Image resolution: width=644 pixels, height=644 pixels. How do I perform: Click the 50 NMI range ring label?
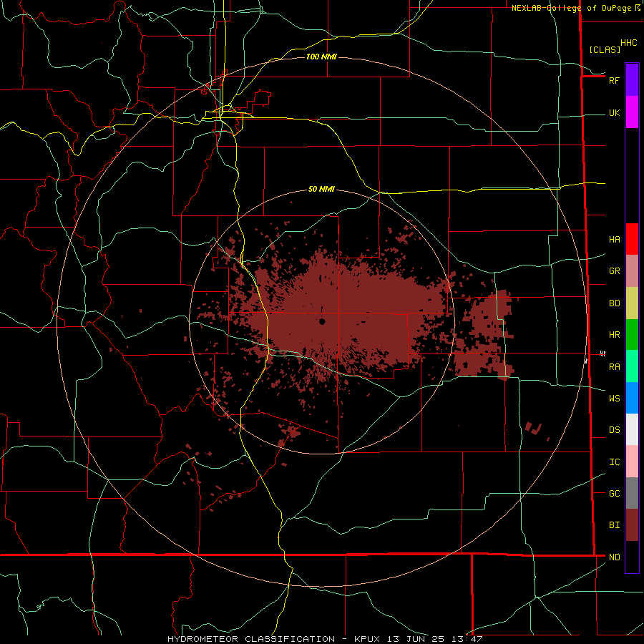[321, 190]
